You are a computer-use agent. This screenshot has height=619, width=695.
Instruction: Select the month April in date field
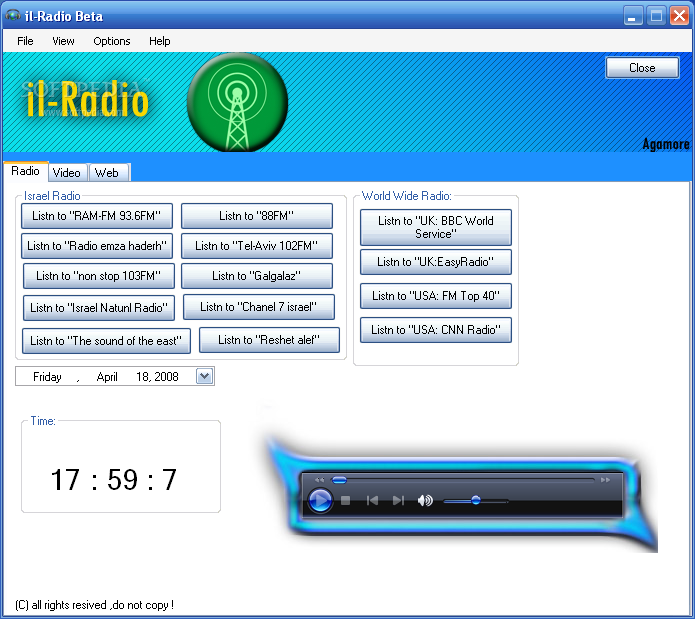107,377
